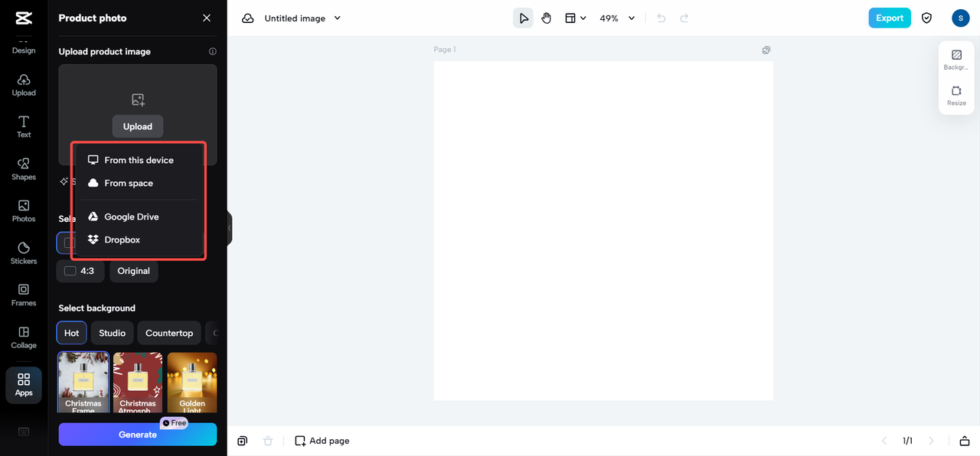
Task: Click the Export button
Action: tap(890, 18)
